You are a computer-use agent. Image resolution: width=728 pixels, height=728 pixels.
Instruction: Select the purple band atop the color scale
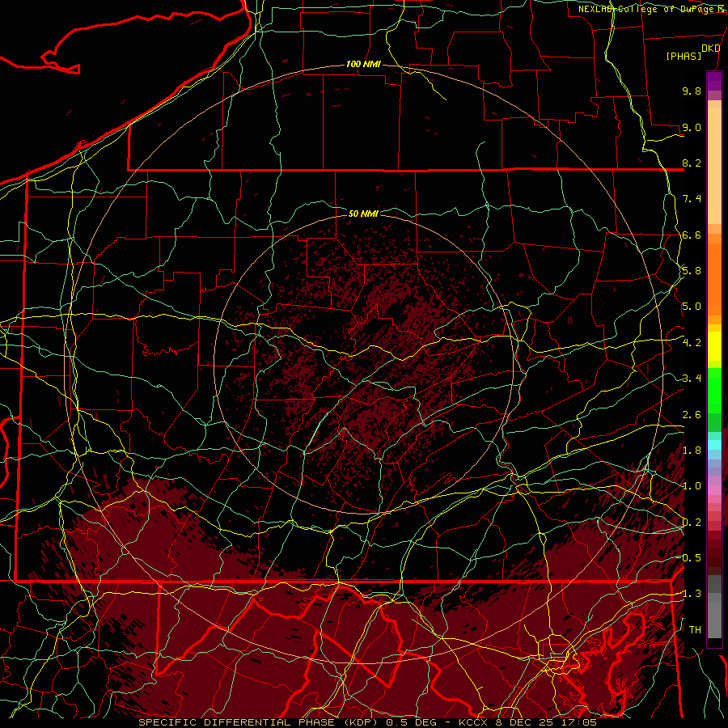pyautogui.click(x=714, y=81)
